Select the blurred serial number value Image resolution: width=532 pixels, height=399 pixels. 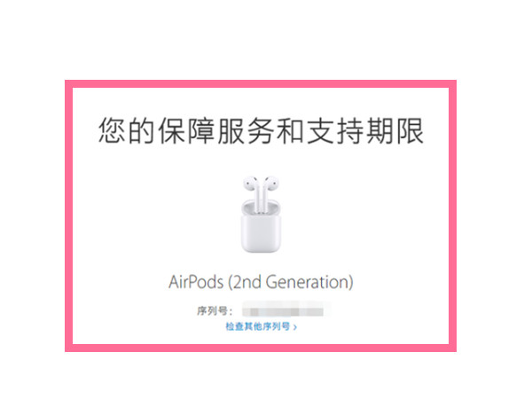(284, 311)
